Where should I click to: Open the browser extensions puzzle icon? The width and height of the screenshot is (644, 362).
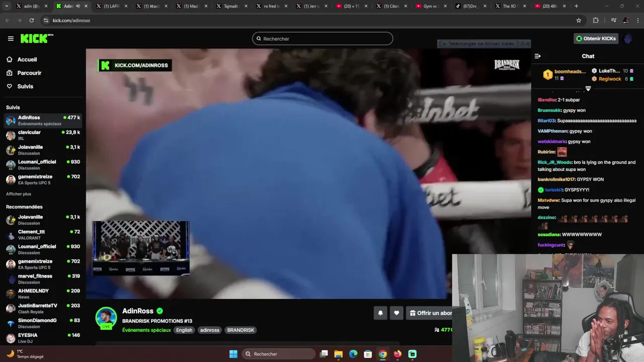(596, 21)
